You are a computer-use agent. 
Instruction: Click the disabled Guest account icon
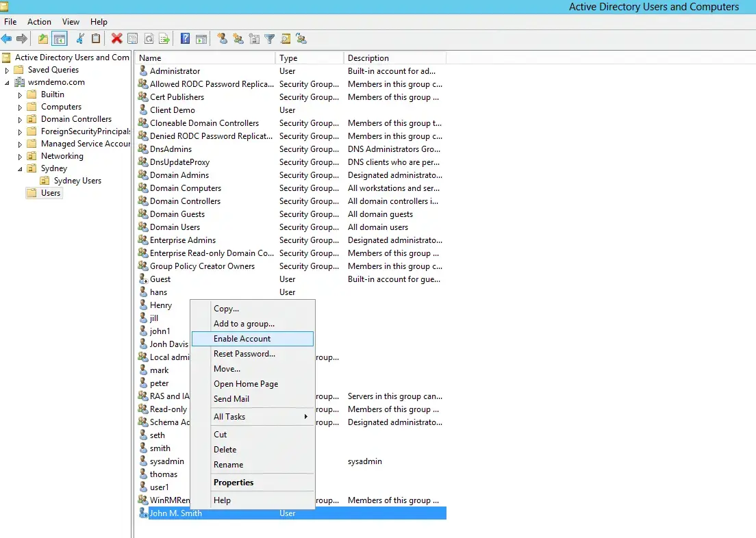pyautogui.click(x=143, y=279)
